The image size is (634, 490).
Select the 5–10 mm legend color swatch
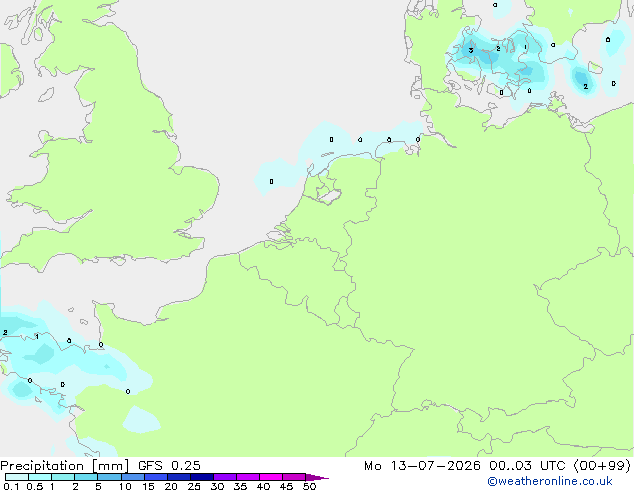(109, 477)
